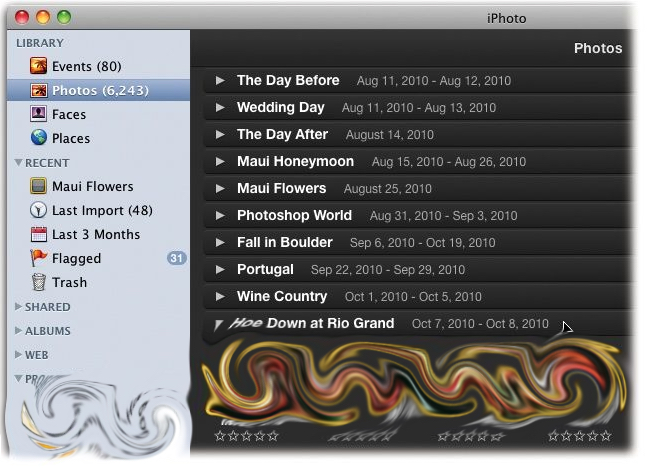
Task: Click the Last Import clock icon
Action: [38, 210]
